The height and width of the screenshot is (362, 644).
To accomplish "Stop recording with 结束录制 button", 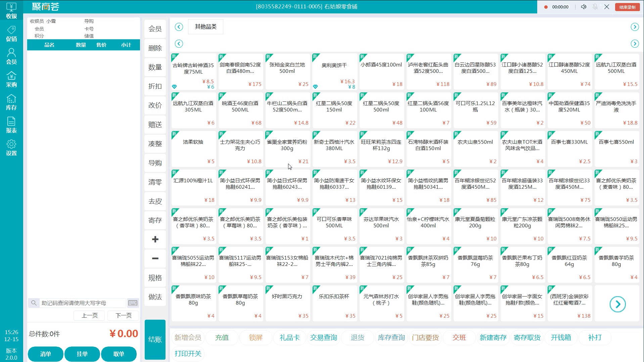I will [x=627, y=7].
